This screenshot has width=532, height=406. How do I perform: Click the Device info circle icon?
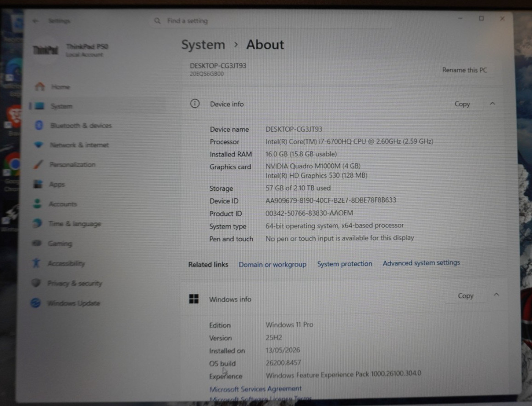pos(195,104)
